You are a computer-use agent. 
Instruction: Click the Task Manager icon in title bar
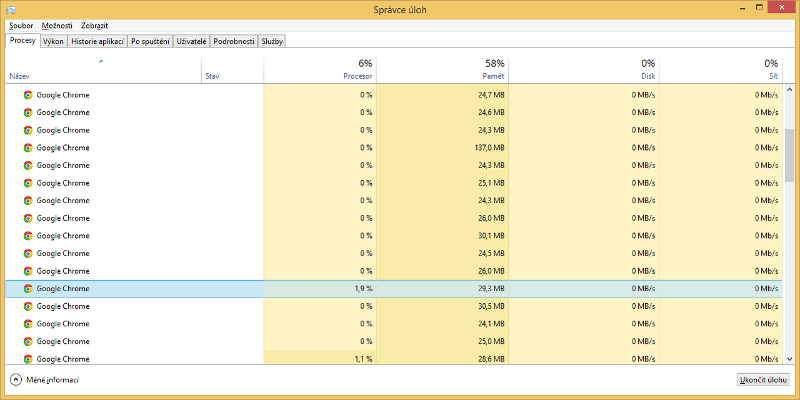tap(10, 9)
